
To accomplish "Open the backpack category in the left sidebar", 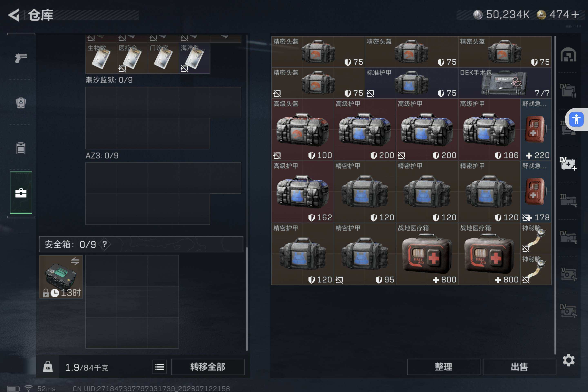I will pyautogui.click(x=21, y=102).
